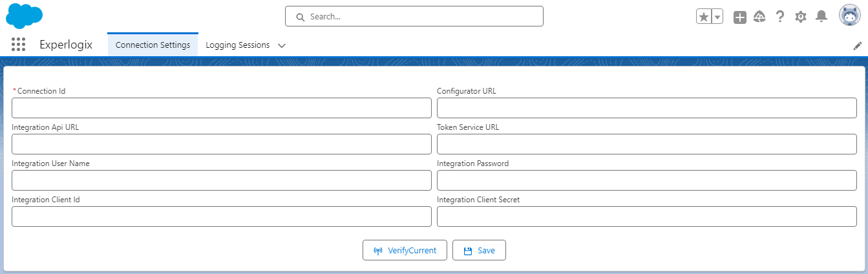Click the Experlogix app name
Image resolution: width=868 pixels, height=274 pixels.
[66, 45]
